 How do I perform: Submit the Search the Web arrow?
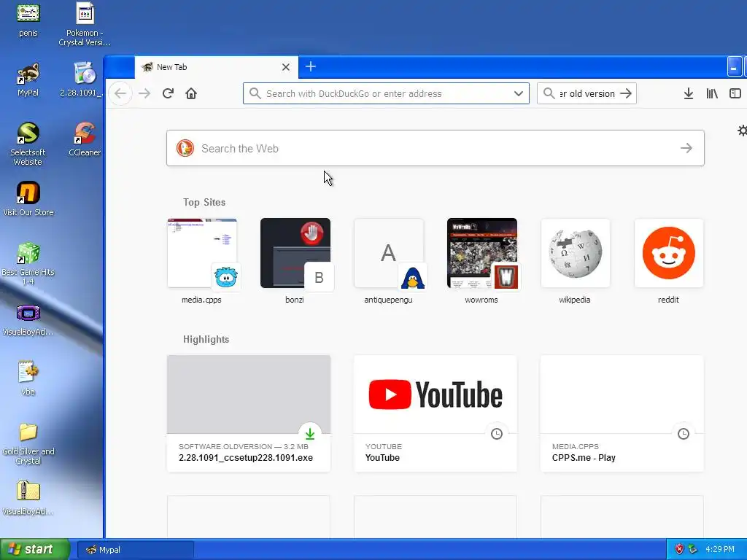click(686, 148)
